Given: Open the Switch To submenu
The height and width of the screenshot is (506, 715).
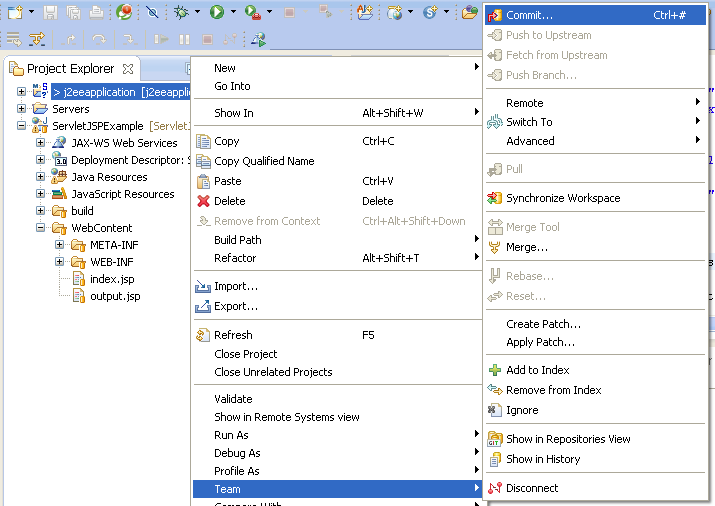Looking at the screenshot, I should [x=596, y=122].
